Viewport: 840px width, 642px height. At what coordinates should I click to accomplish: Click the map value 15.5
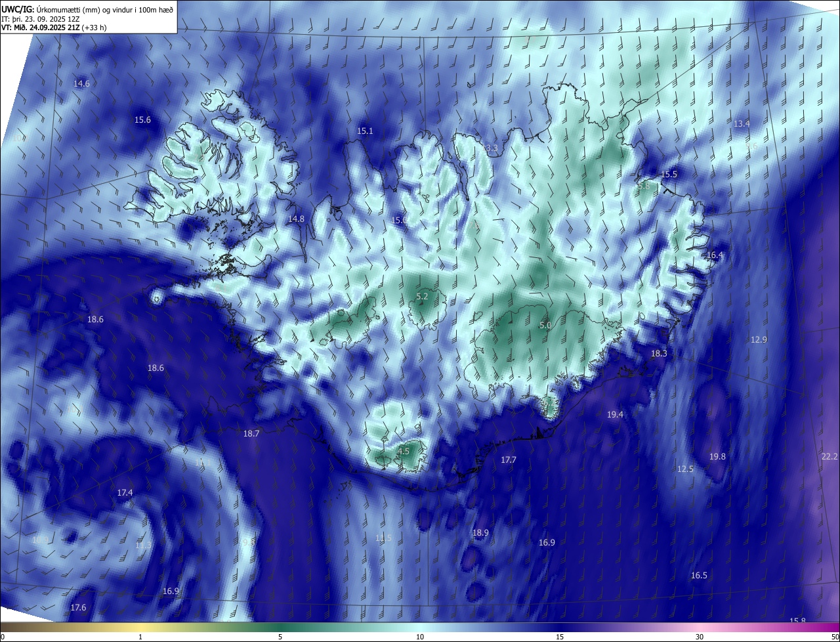[669, 174]
